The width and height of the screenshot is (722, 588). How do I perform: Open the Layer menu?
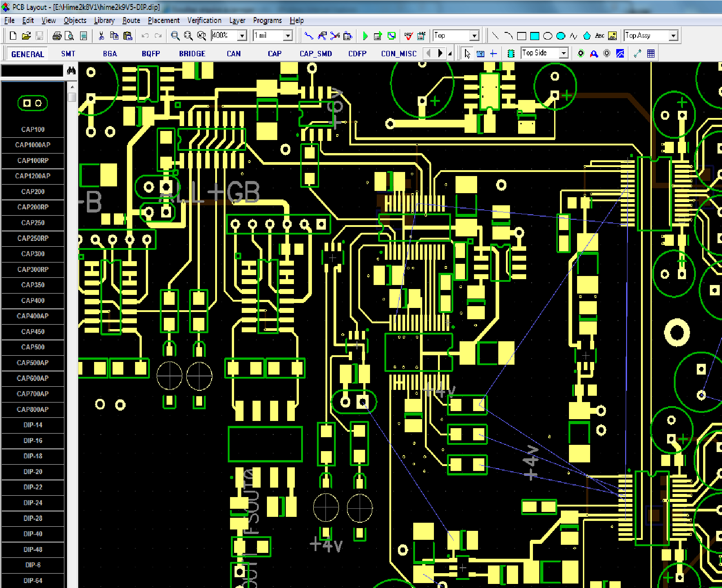[237, 20]
